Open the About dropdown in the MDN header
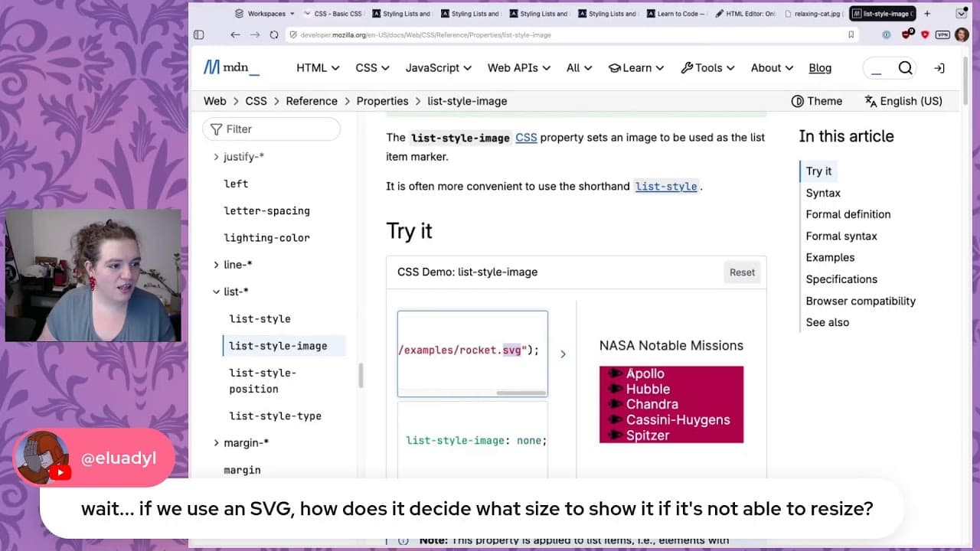Image resolution: width=980 pixels, height=551 pixels. click(772, 67)
